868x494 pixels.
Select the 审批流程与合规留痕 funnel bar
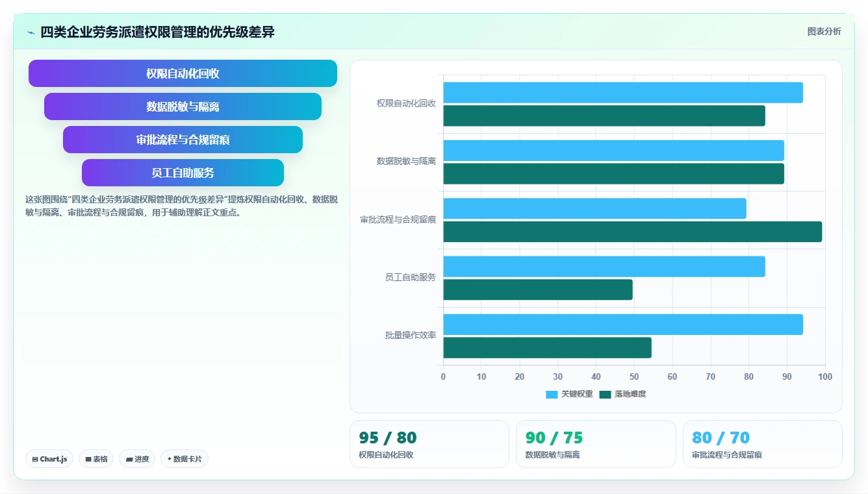(x=183, y=140)
